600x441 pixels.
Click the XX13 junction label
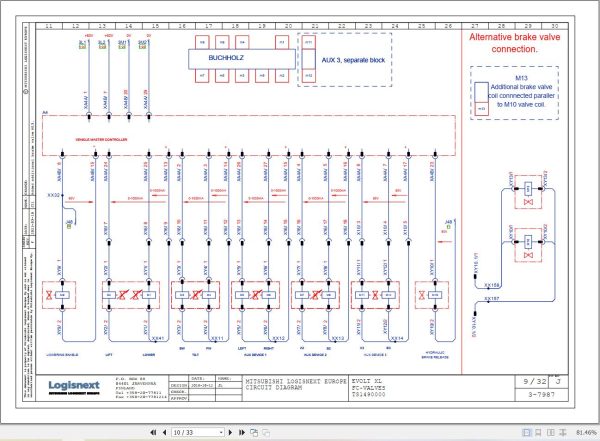coord(338,338)
